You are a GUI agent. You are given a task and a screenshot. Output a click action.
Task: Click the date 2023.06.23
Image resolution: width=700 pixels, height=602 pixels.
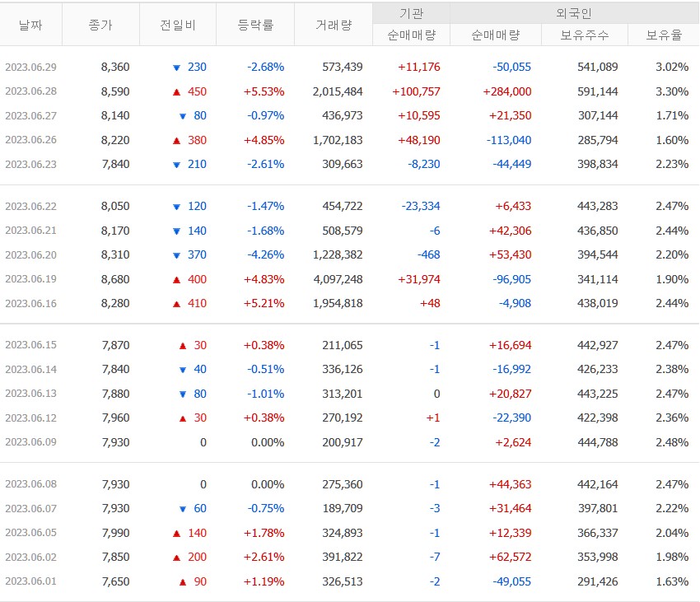click(30, 165)
